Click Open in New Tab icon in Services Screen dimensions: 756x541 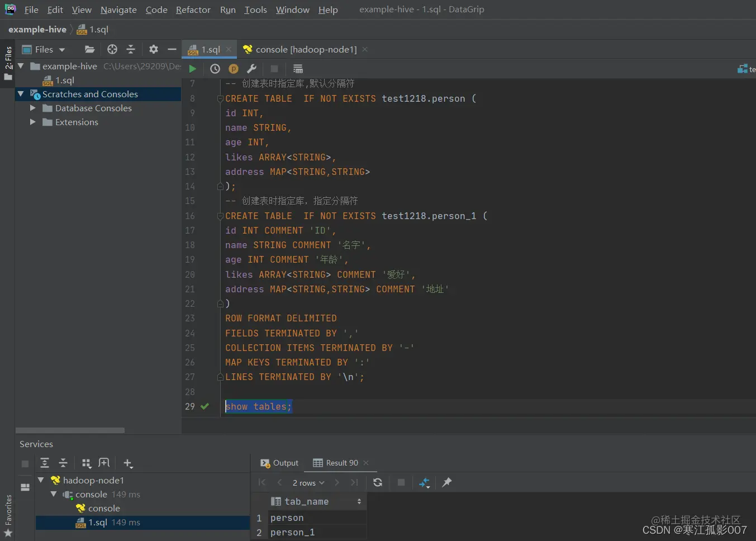click(104, 463)
